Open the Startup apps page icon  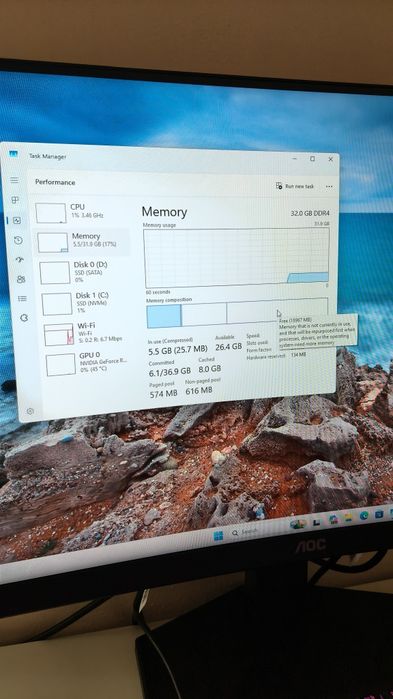point(20,260)
